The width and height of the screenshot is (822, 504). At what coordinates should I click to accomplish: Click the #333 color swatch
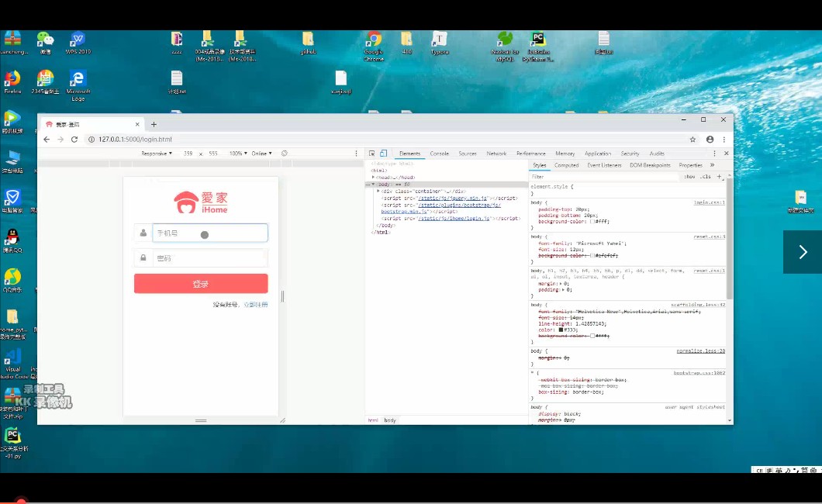(x=561, y=330)
